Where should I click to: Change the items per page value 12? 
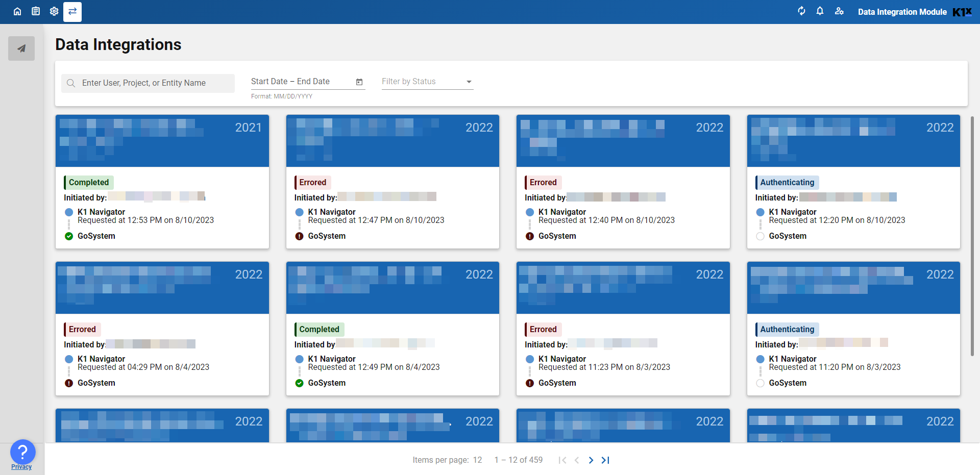point(477,460)
